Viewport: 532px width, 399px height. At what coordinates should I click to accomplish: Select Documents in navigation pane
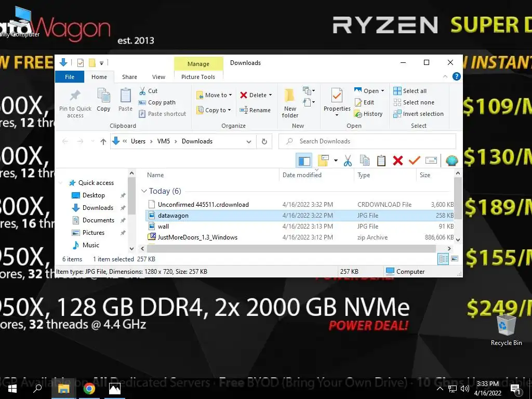(98, 220)
